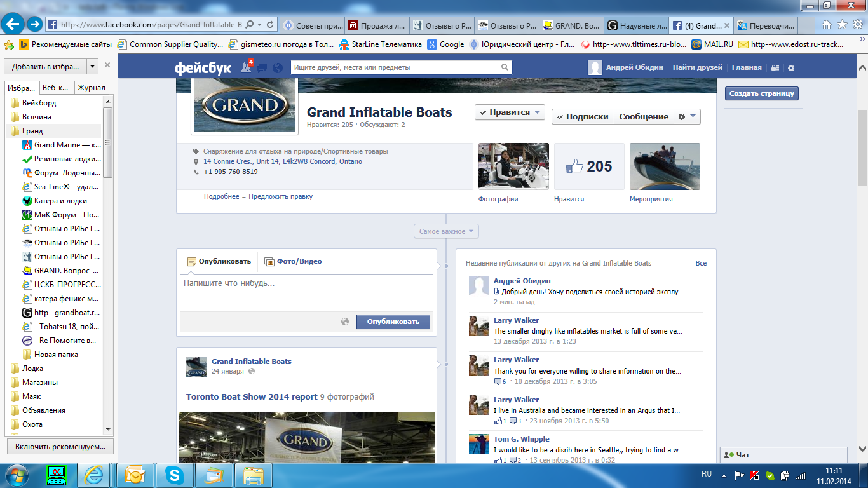Open dropdown arrow next to Добавить в избранное
The height and width of the screenshot is (488, 868).
pyautogui.click(x=93, y=66)
